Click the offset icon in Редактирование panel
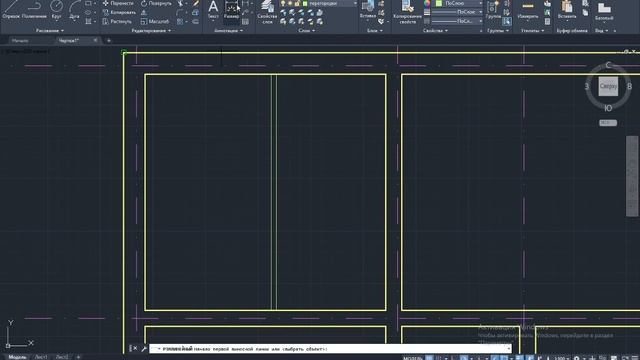 pos(196,21)
